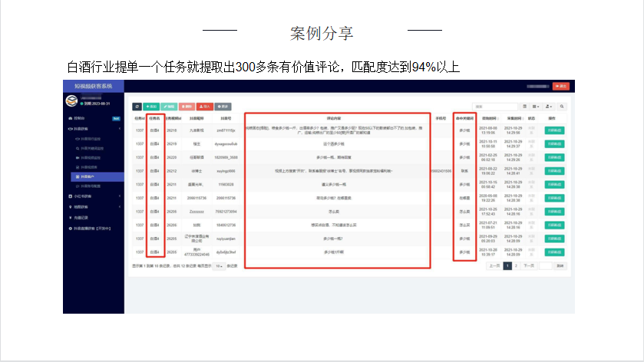Open the columns dropdown in table toolbar
Viewport: 644px width, 362px height.
[537, 106]
